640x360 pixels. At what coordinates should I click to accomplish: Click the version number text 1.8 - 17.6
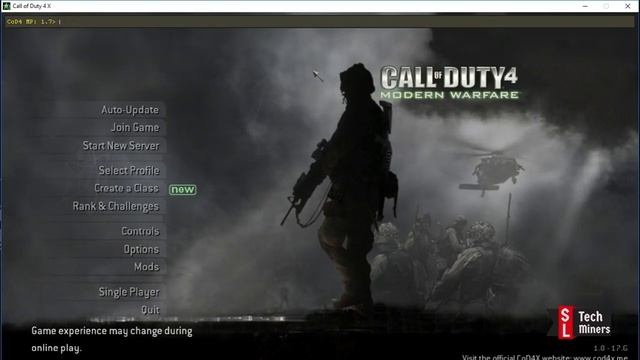[x=611, y=348]
